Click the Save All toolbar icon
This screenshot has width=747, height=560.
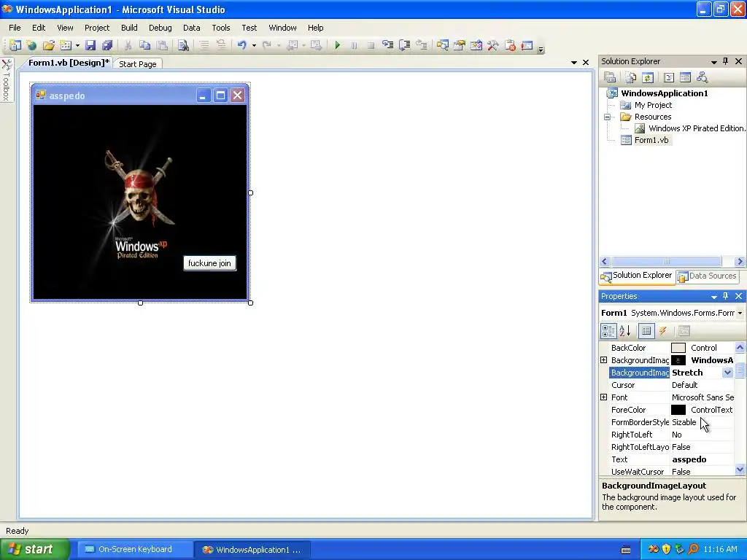[107, 45]
